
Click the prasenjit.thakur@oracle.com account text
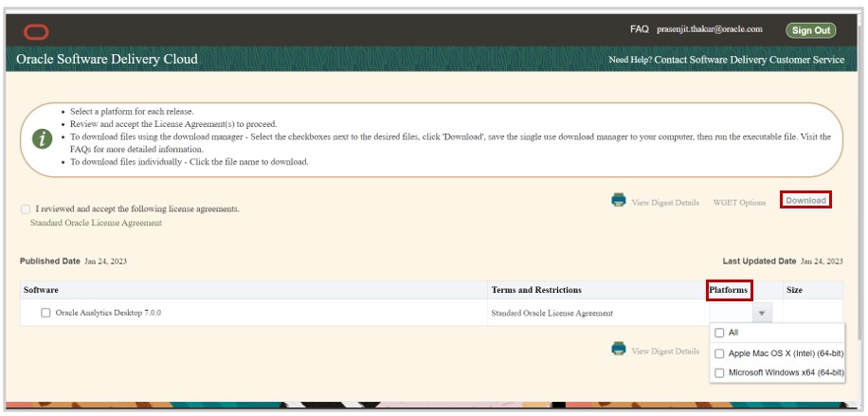click(x=710, y=29)
